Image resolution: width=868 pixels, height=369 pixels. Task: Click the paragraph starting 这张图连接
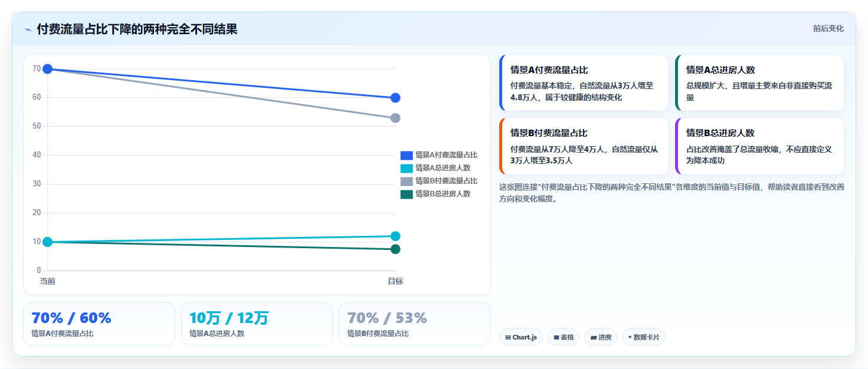pos(672,193)
